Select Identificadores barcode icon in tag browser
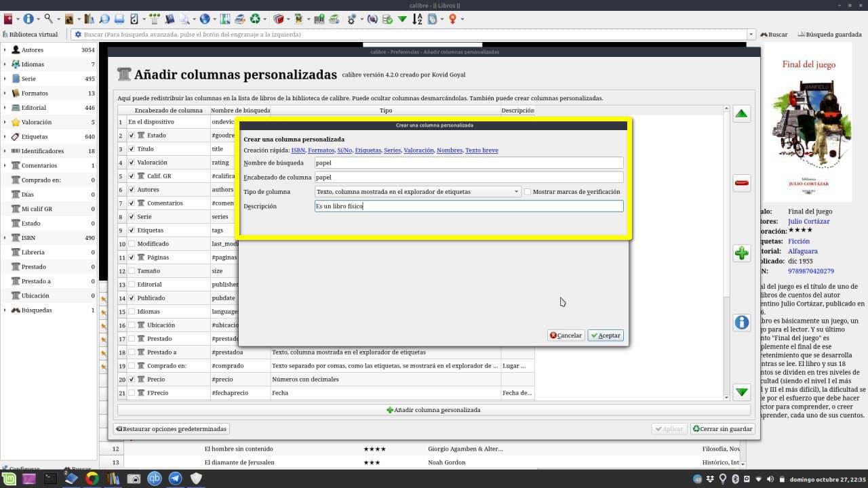 (x=16, y=151)
